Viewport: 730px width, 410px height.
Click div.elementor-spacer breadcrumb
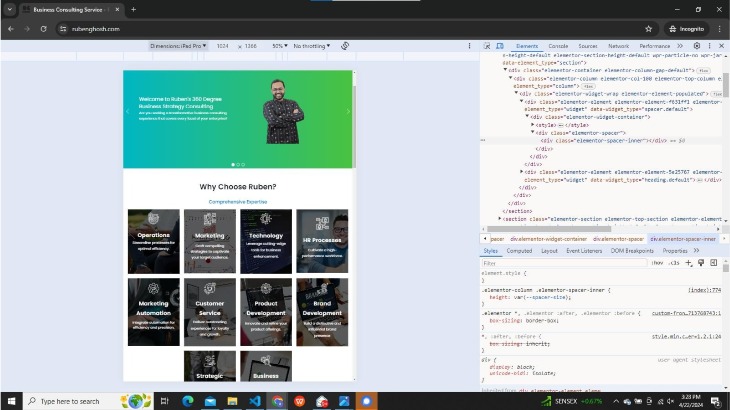click(618, 239)
